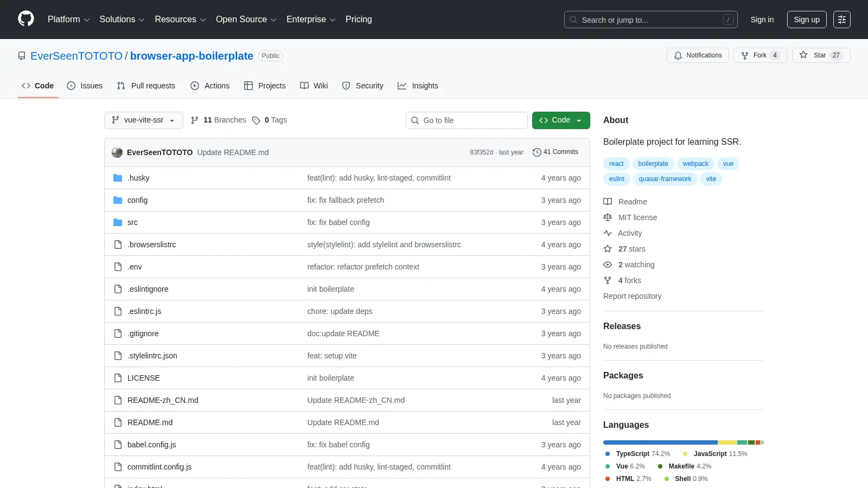Click the .eslintrc.js file icon
Image resolution: width=868 pixels, height=488 pixels.
click(118, 311)
